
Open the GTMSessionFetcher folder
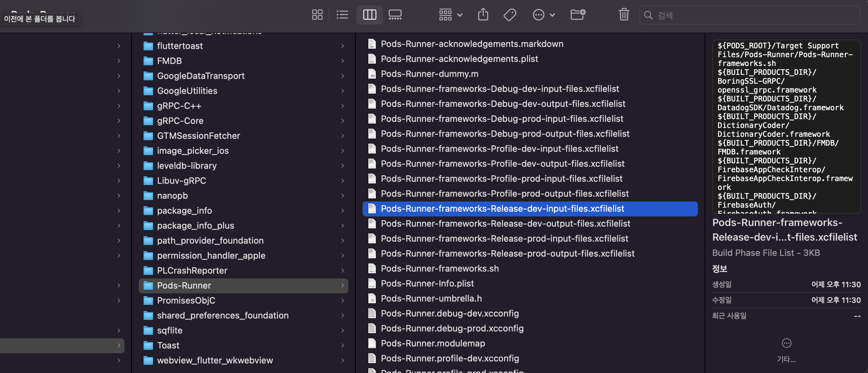[243, 136]
